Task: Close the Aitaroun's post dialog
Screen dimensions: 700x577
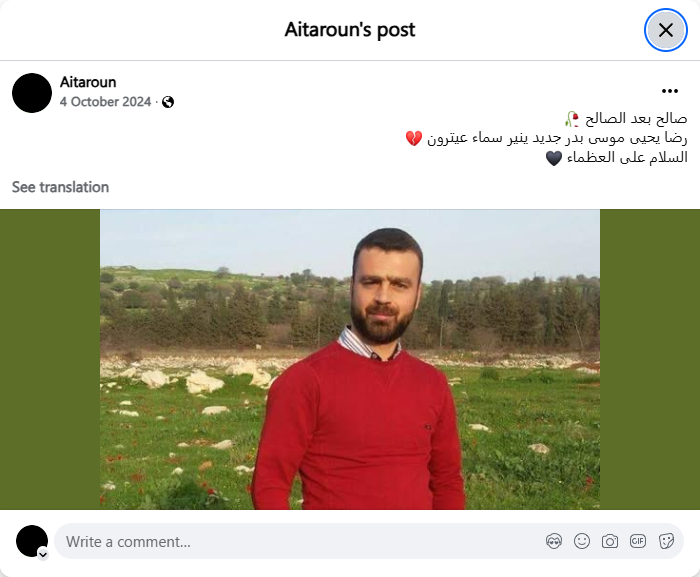Action: tap(666, 30)
